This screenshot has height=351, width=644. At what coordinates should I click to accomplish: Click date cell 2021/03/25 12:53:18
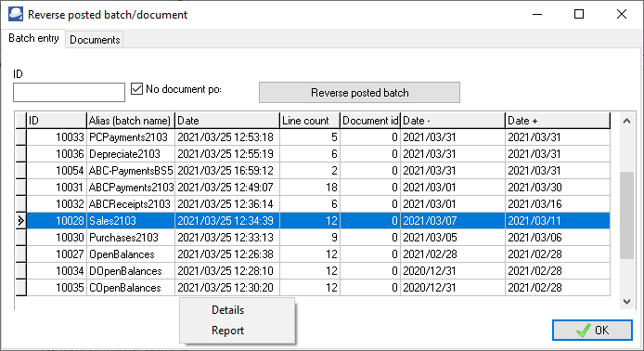(x=227, y=137)
